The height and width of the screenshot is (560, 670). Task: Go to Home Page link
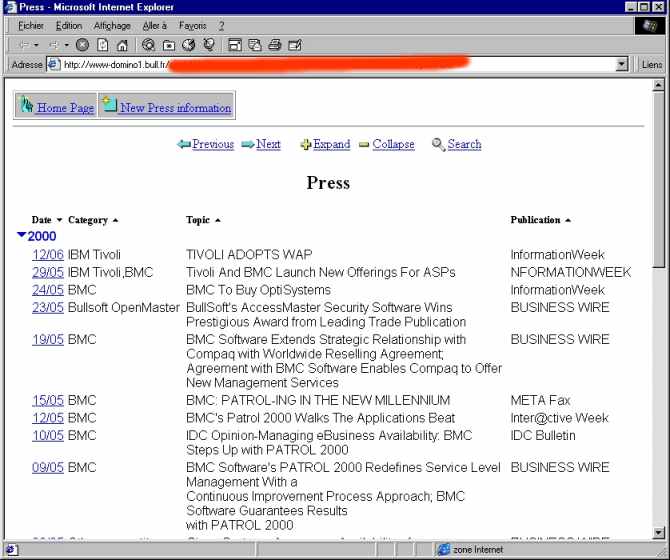coord(65,108)
